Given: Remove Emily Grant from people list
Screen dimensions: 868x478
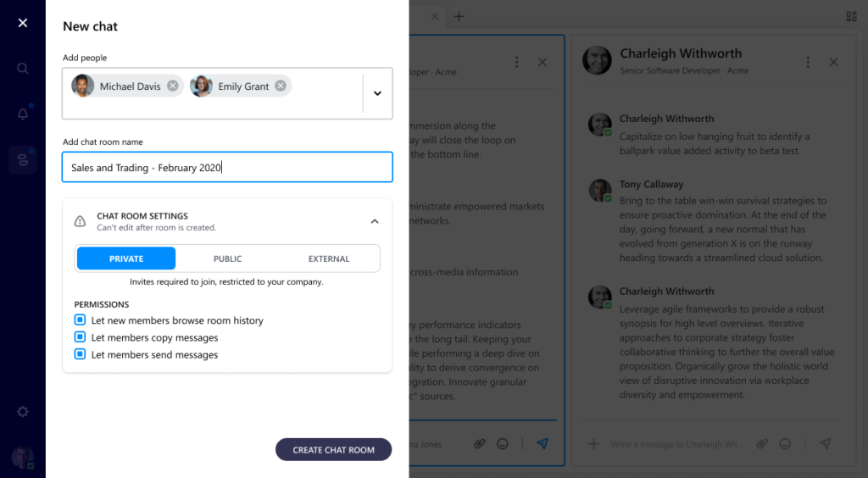Looking at the screenshot, I should point(280,86).
